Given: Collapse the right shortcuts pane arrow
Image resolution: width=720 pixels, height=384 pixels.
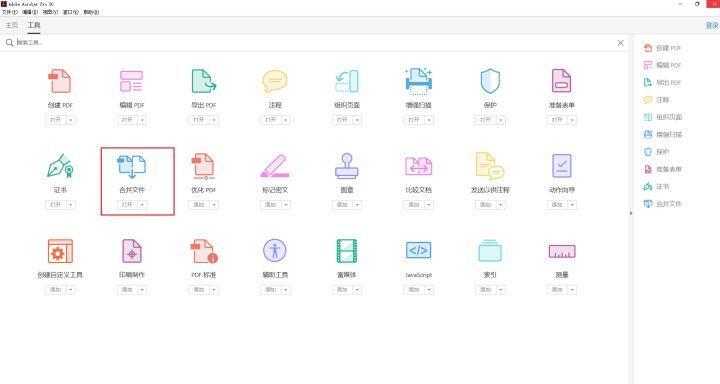Looking at the screenshot, I should pos(631,213).
